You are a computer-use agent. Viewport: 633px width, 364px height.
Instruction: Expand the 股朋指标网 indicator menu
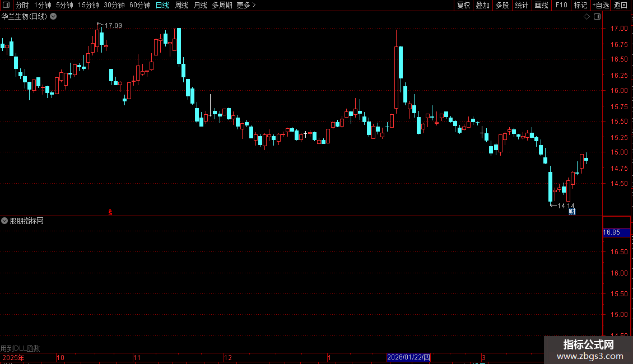coord(4,221)
